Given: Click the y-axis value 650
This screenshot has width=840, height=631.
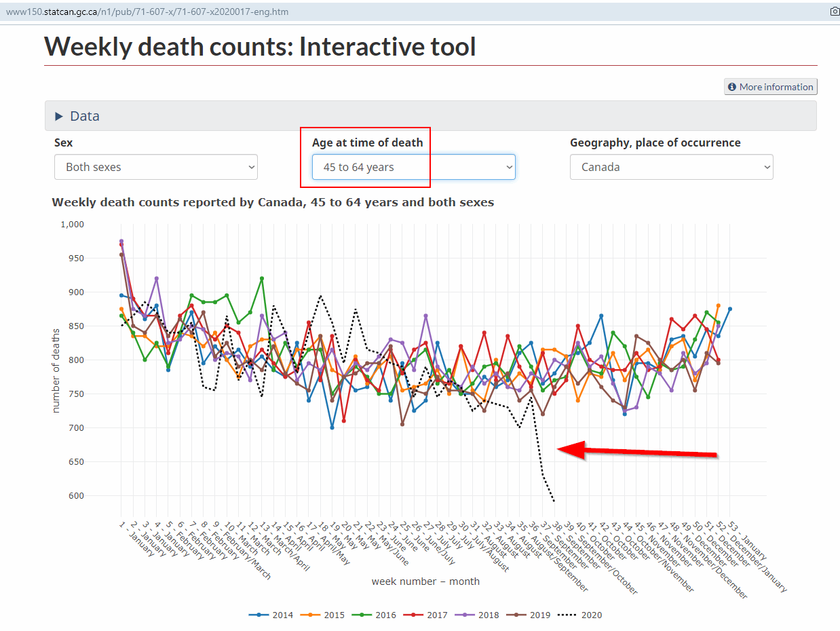Looking at the screenshot, I should (75, 461).
